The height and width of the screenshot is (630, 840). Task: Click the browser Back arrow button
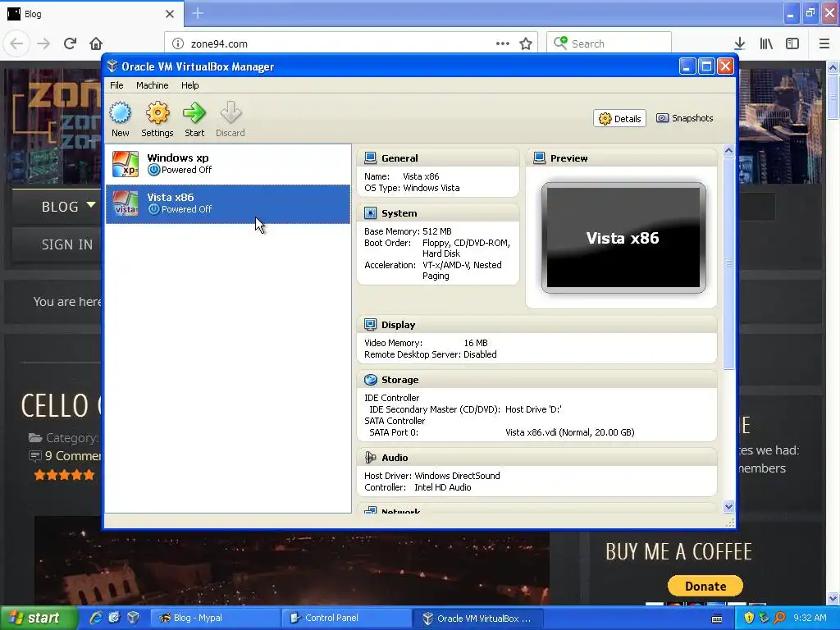tap(16, 43)
